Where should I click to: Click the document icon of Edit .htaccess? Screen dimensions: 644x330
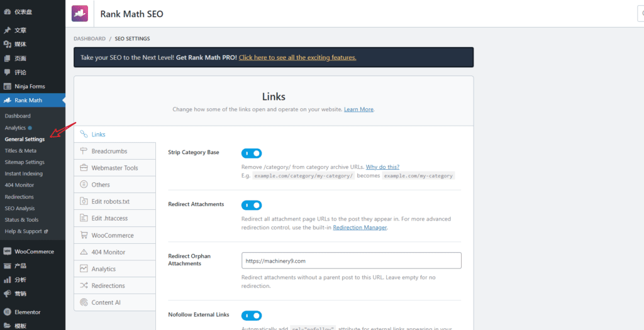tap(84, 218)
